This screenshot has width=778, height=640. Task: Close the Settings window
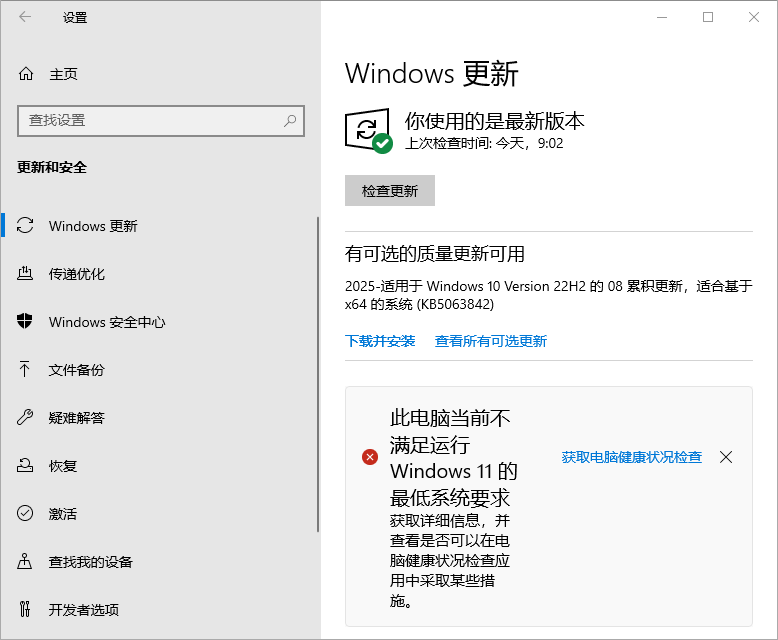point(754,17)
